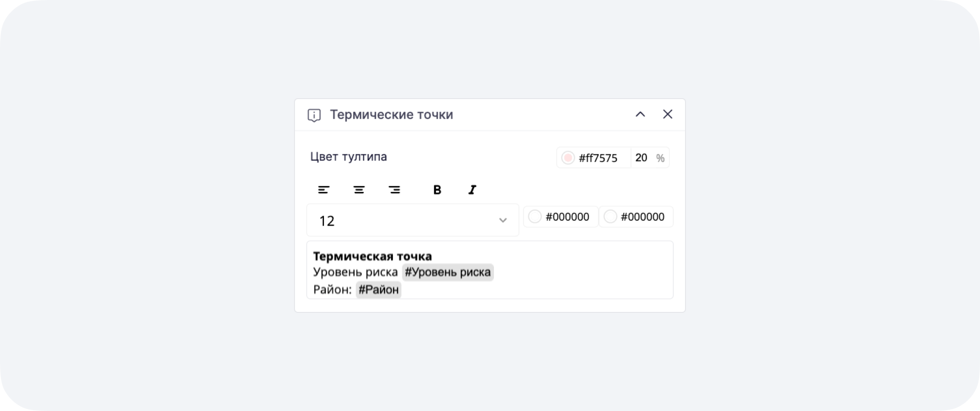Expand the font size selection list

pyautogui.click(x=503, y=220)
